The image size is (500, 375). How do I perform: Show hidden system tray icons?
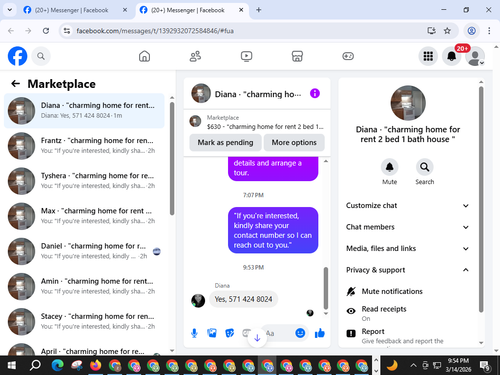[413, 366]
